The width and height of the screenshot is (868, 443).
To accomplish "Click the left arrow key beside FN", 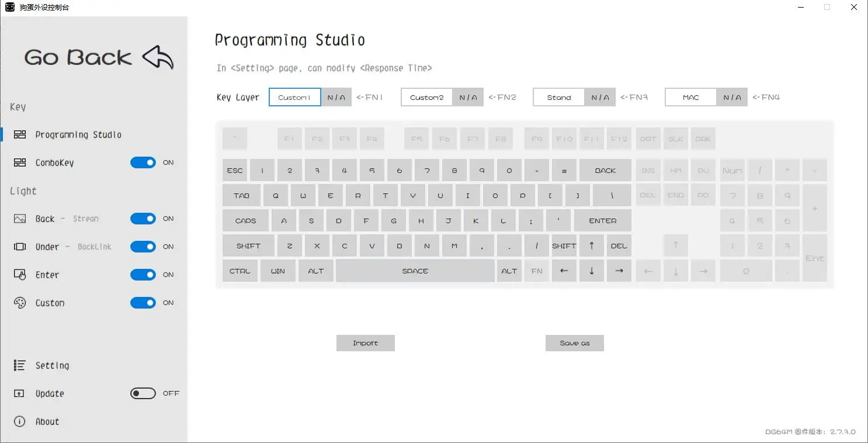I will tap(564, 271).
